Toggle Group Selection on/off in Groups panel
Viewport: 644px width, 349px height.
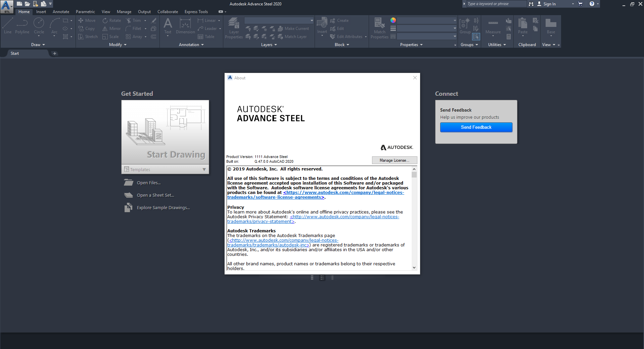(x=476, y=37)
